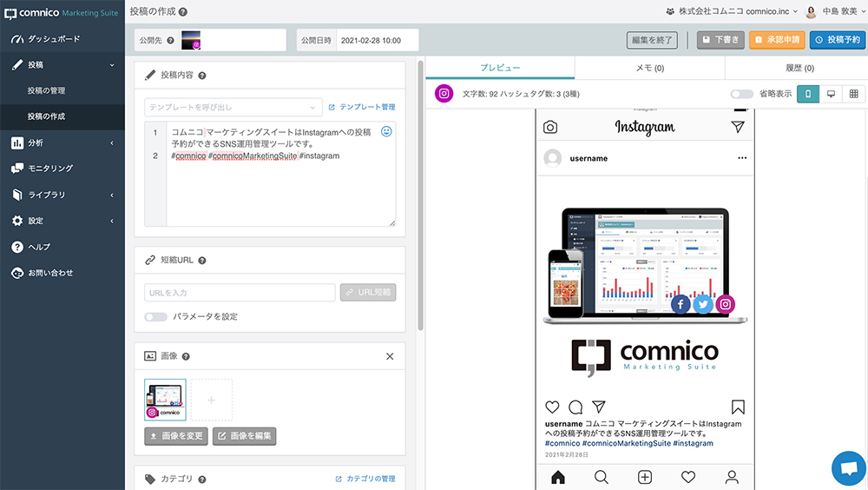868x490 pixels.
Task: Click the URL短縮 button
Action: coord(368,292)
